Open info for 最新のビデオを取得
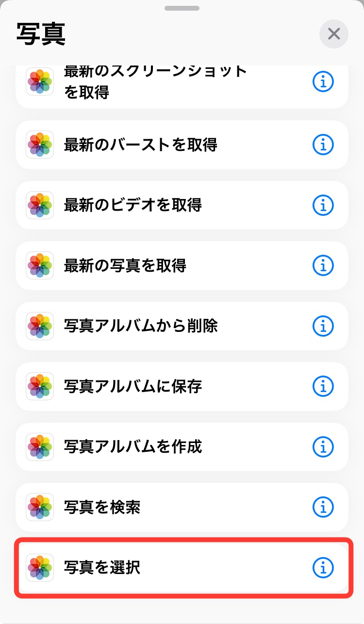Viewport: 364px width, 624px height. 323,205
